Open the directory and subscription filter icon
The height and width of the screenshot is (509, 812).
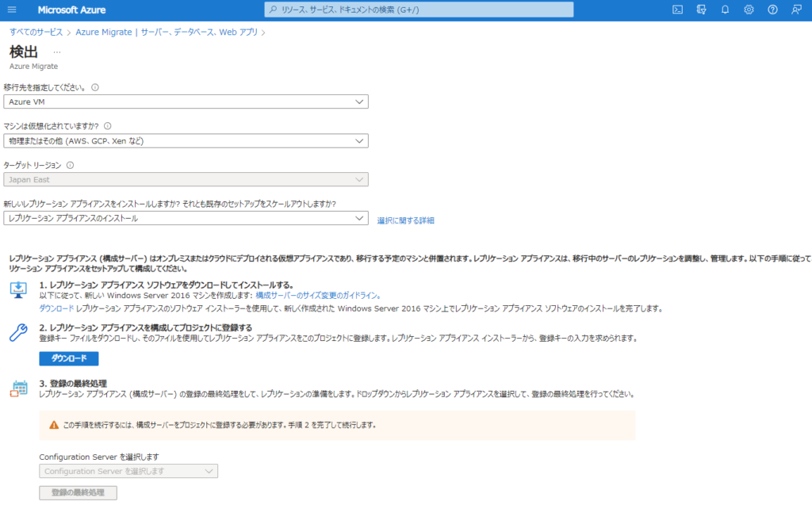pyautogui.click(x=701, y=10)
